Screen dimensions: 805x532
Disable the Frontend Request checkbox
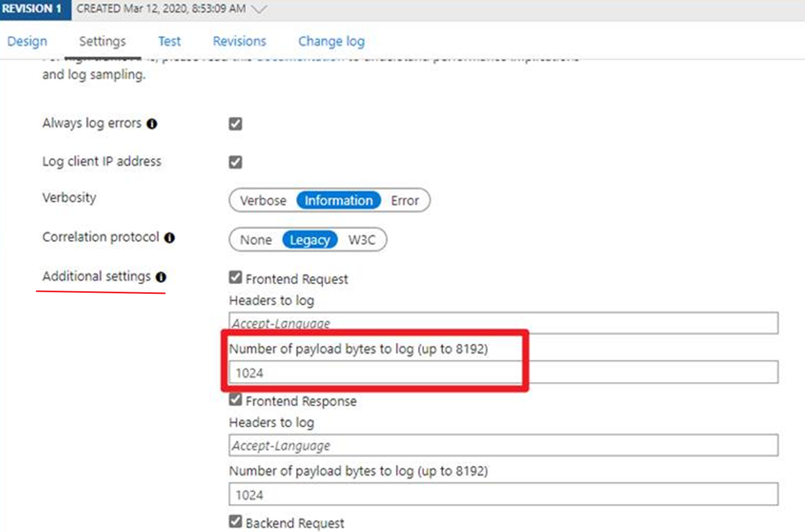pos(235,277)
